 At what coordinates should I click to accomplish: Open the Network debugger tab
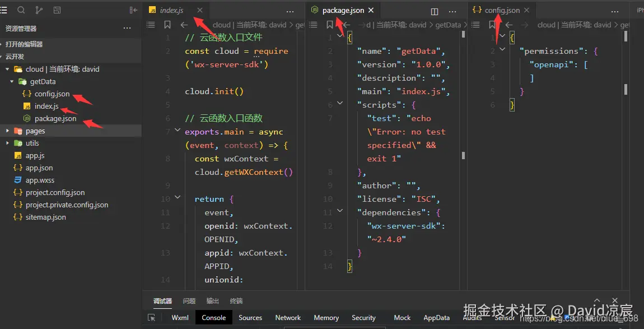point(288,317)
